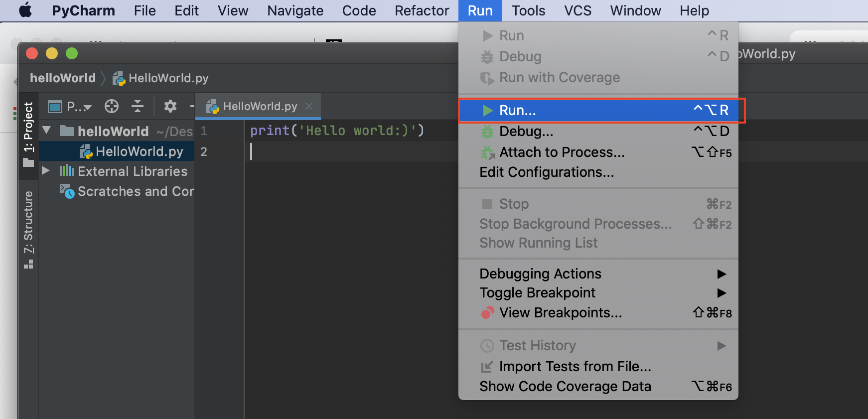Click the hide project panel minus icon
Screen dimensions: 868x419
[192, 106]
